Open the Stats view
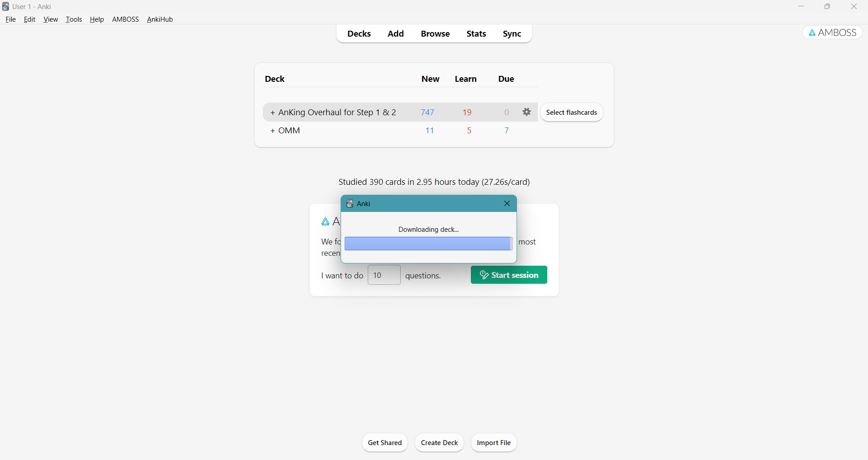Image resolution: width=868 pixels, height=460 pixels. 476,34
